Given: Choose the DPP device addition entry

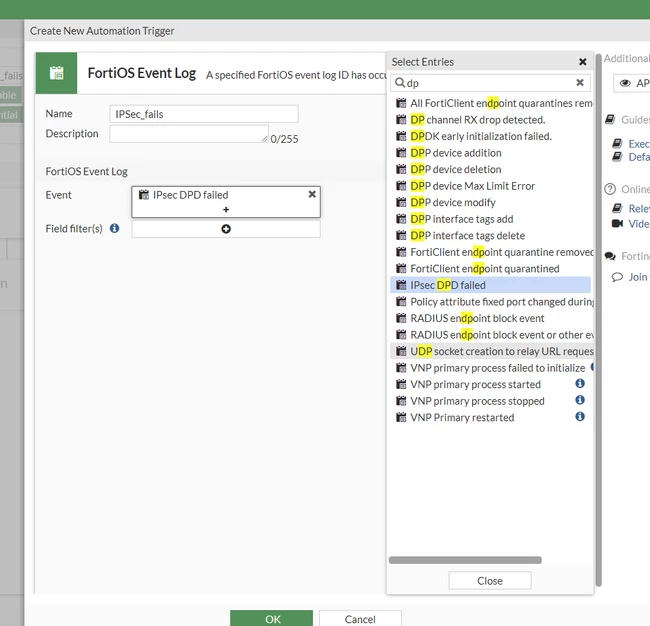Looking at the screenshot, I should pos(490,153).
